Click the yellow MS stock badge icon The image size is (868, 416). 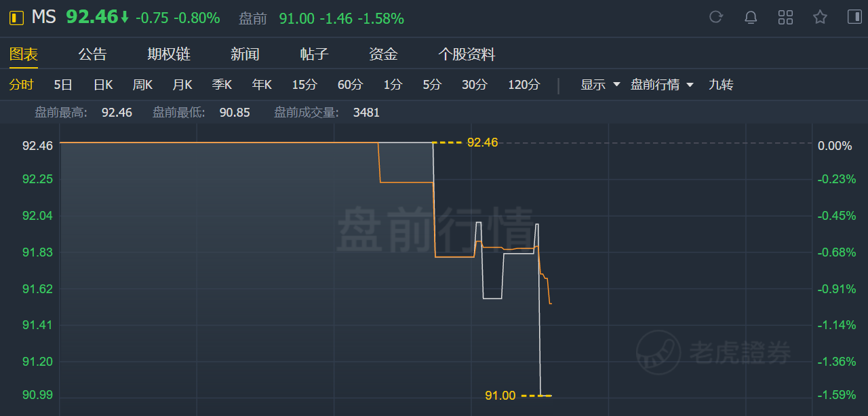click(16, 18)
